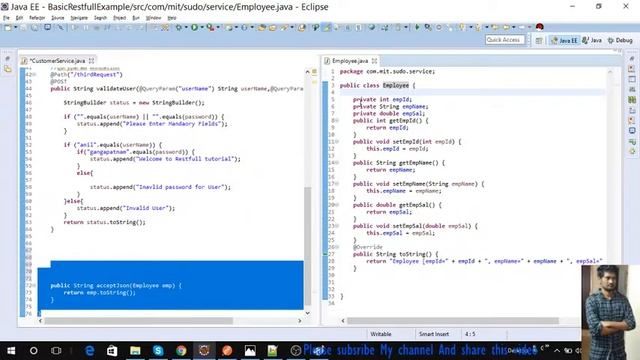The height and width of the screenshot is (360, 640).
Task: Open File Explorer from taskbar
Action: (x=135, y=351)
